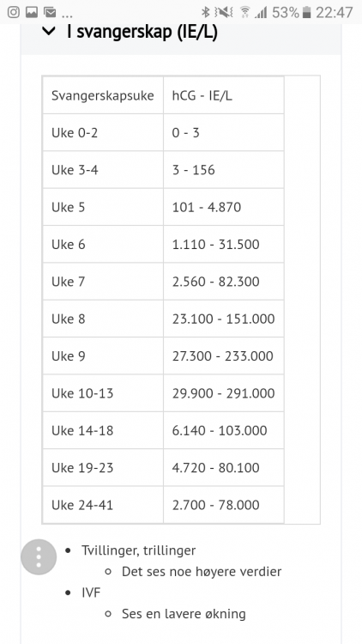Image resolution: width=362 pixels, height=644 pixels.
Task: Tap the Wi-Fi status icon
Action: (x=245, y=12)
